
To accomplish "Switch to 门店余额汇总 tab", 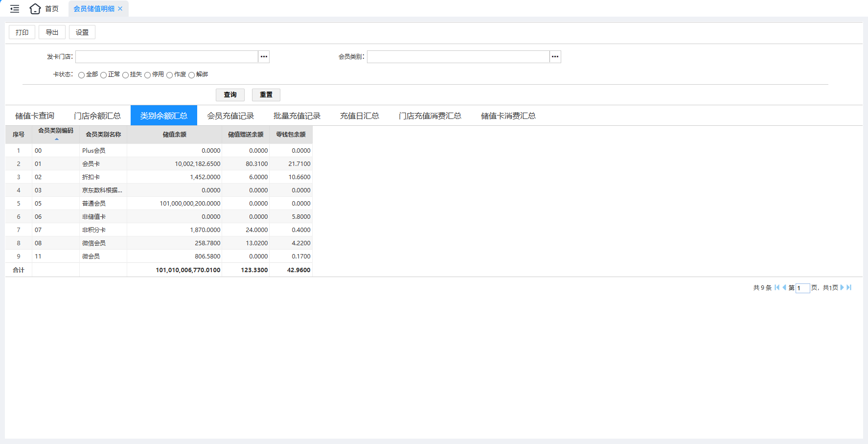I will pos(97,116).
